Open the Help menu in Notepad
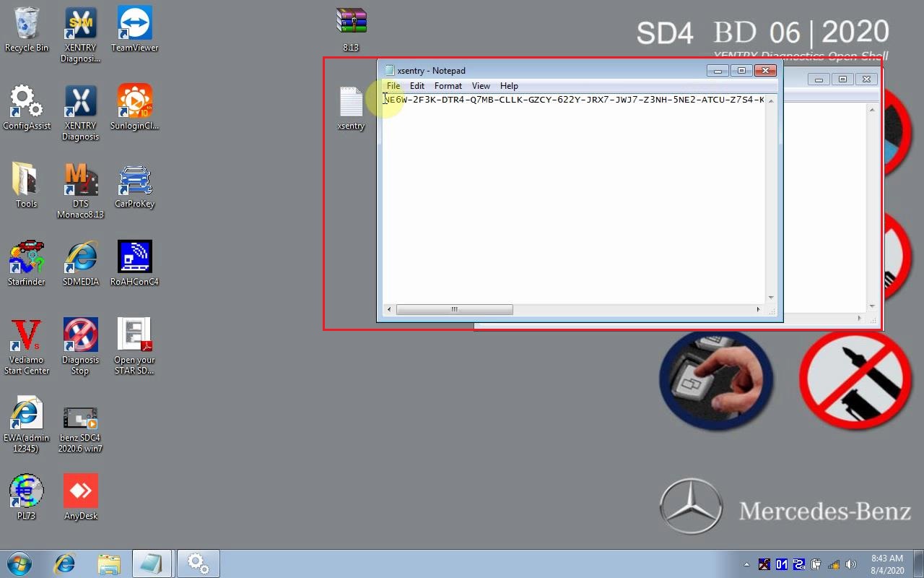 tap(509, 86)
